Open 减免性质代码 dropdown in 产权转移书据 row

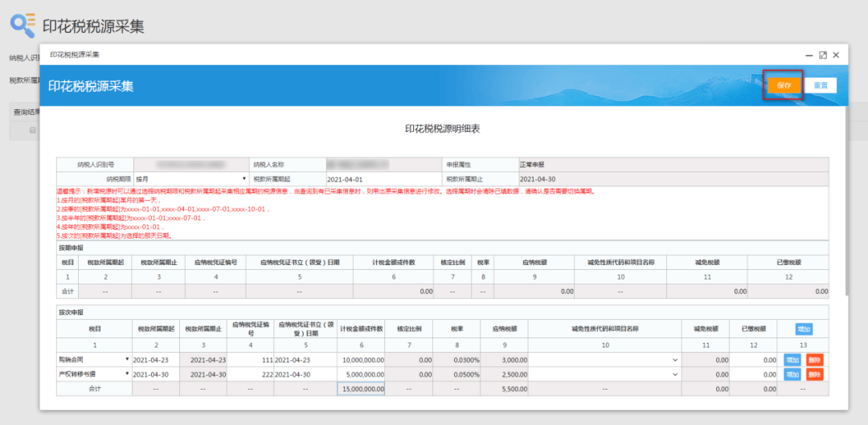tap(674, 374)
